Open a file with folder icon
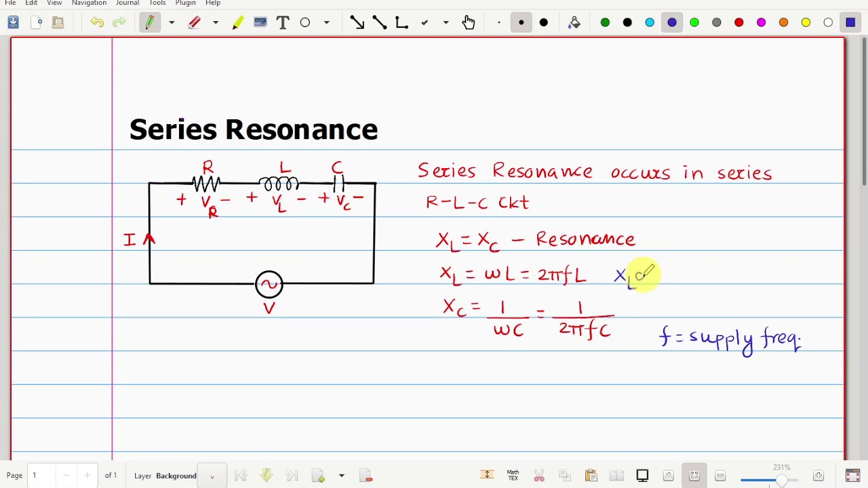Screen dimensions: 868x488 tap(58, 22)
